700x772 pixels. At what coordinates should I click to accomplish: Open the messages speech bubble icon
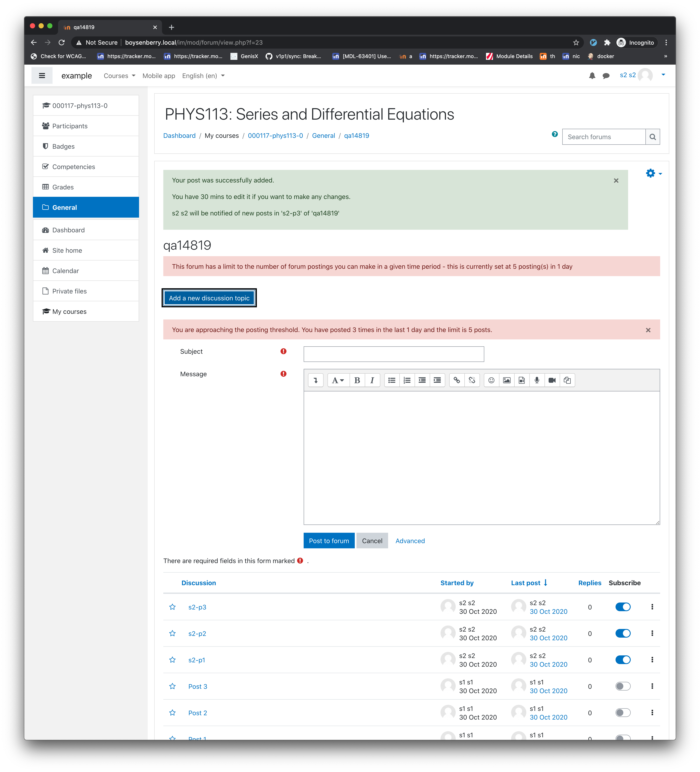click(x=606, y=76)
